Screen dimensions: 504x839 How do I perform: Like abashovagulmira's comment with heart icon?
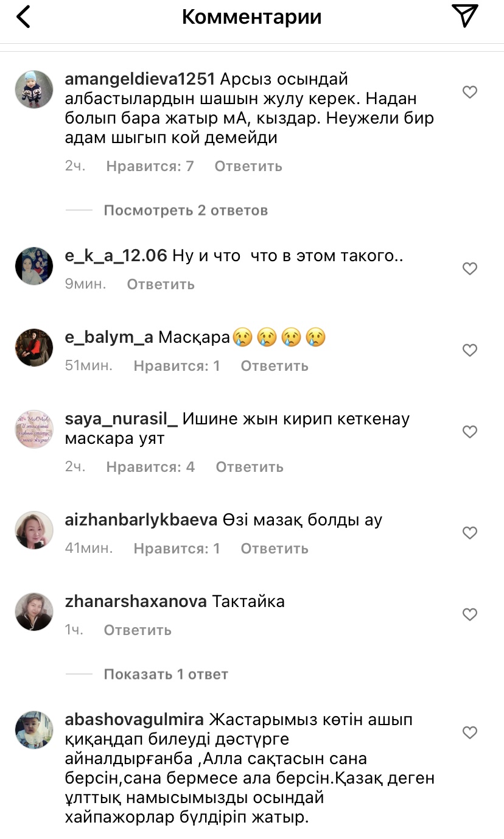tap(470, 732)
